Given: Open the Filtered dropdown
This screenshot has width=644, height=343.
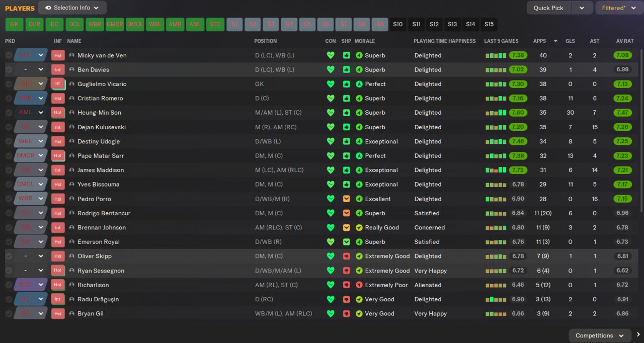Looking at the screenshot, I should point(619,8).
